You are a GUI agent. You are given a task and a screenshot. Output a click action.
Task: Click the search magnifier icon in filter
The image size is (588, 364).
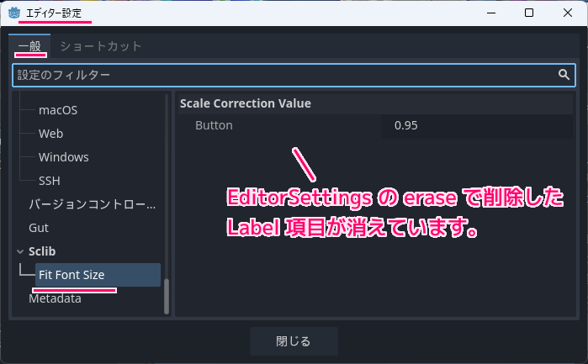point(564,75)
